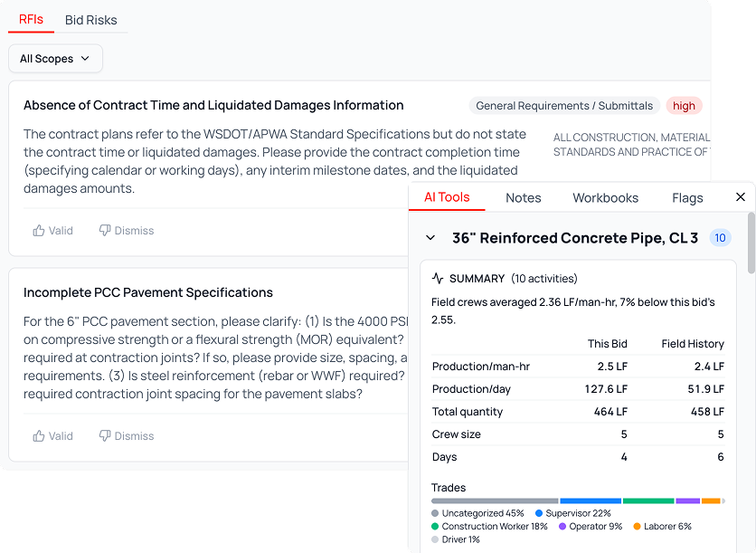Open the All Scopes dropdown
Screen dimensions: 756x553
pos(55,59)
